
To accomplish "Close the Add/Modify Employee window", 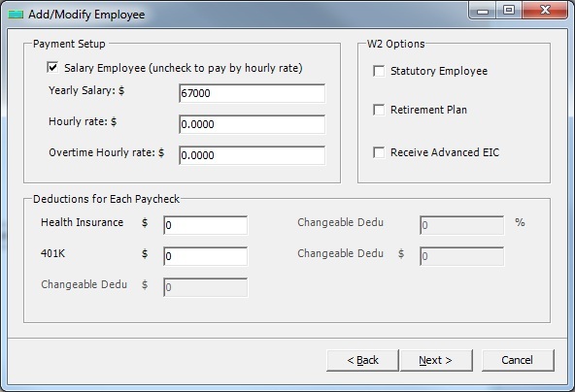I will (545, 10).
